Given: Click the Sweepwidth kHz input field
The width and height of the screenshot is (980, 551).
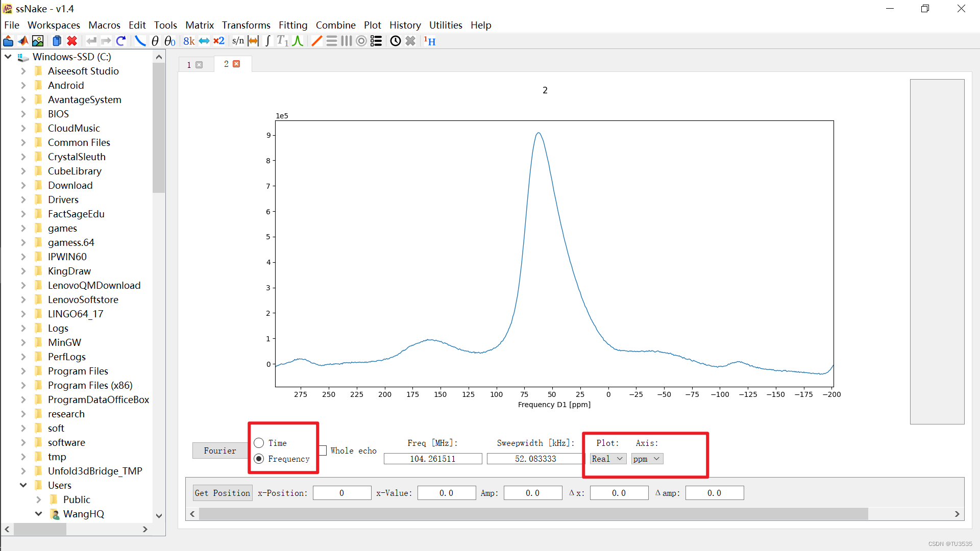Looking at the screenshot, I should click(535, 459).
